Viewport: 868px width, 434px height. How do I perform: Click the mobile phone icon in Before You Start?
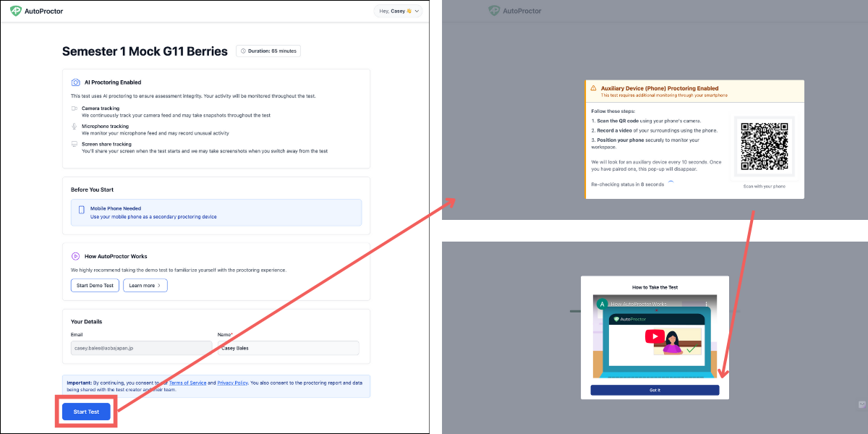tap(82, 210)
